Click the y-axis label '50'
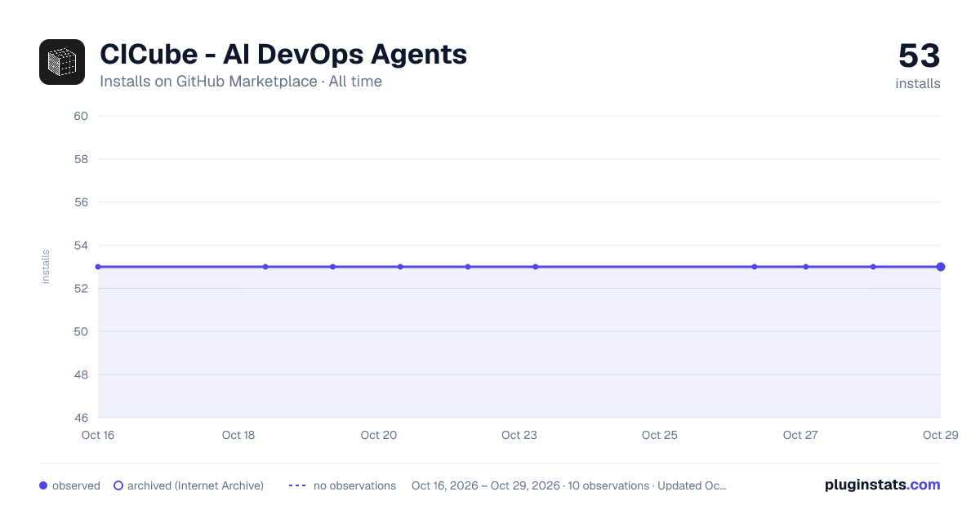The height and width of the screenshot is (514, 980). [x=81, y=332]
